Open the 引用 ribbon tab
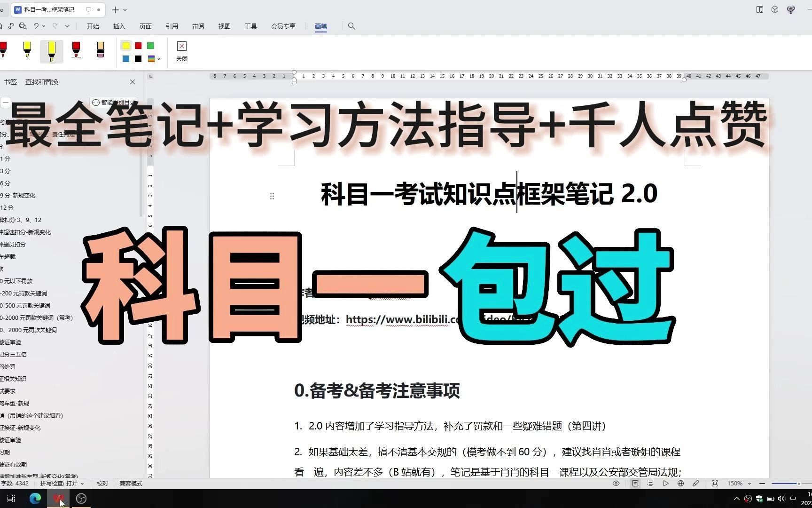812x508 pixels. [x=172, y=26]
